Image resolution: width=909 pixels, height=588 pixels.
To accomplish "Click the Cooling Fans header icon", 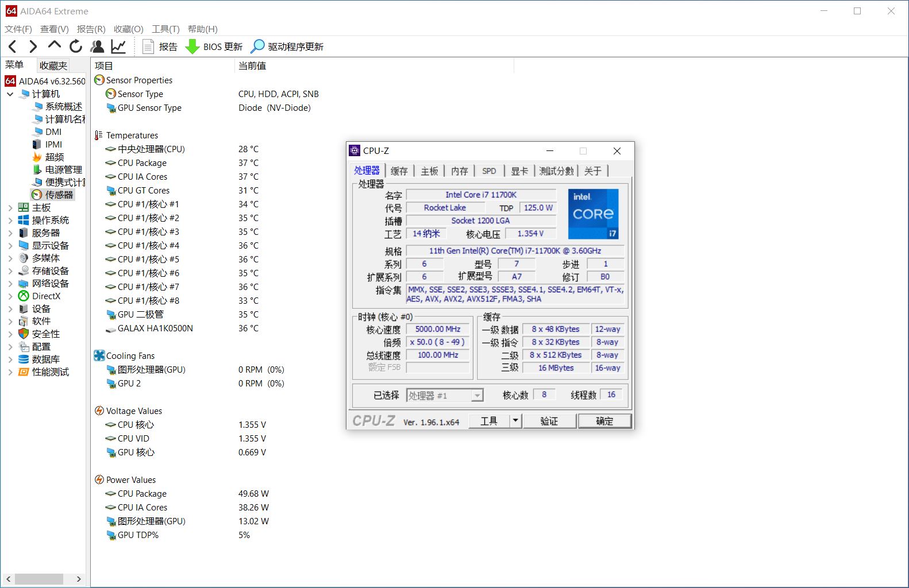I will coord(99,356).
